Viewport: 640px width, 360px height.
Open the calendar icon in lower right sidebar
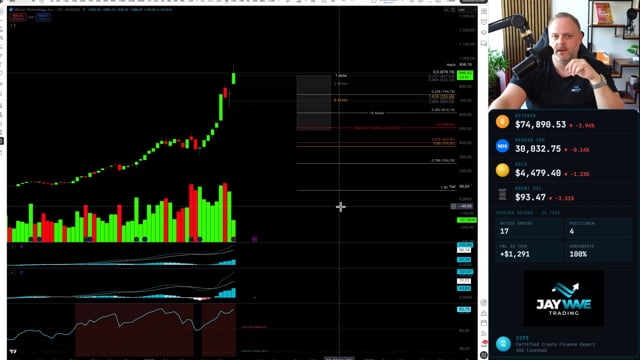pyautogui.click(x=484, y=323)
